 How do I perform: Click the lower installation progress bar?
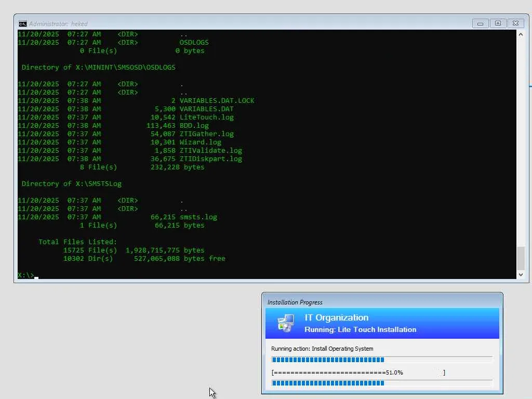382,383
